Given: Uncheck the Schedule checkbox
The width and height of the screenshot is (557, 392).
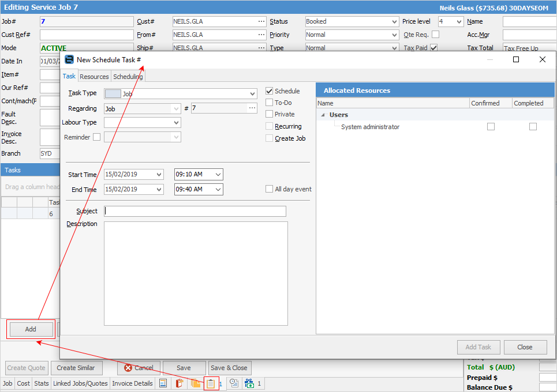Looking at the screenshot, I should (270, 91).
